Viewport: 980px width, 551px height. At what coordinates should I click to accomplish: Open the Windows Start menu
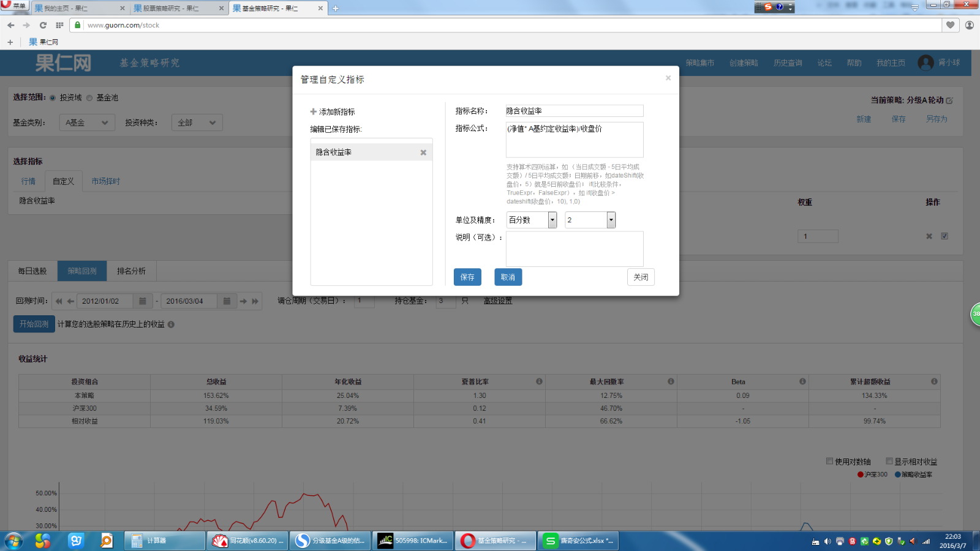[13, 541]
